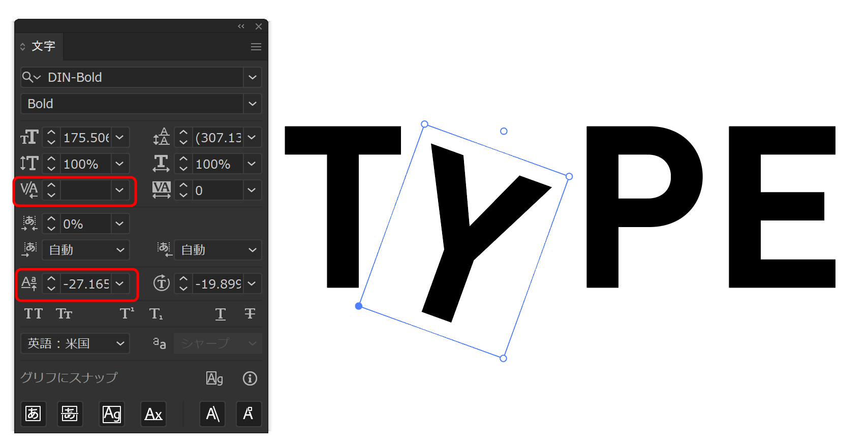This screenshot has width=868, height=445.
Task: Increase font size with stepper arrow
Action: tap(51, 133)
